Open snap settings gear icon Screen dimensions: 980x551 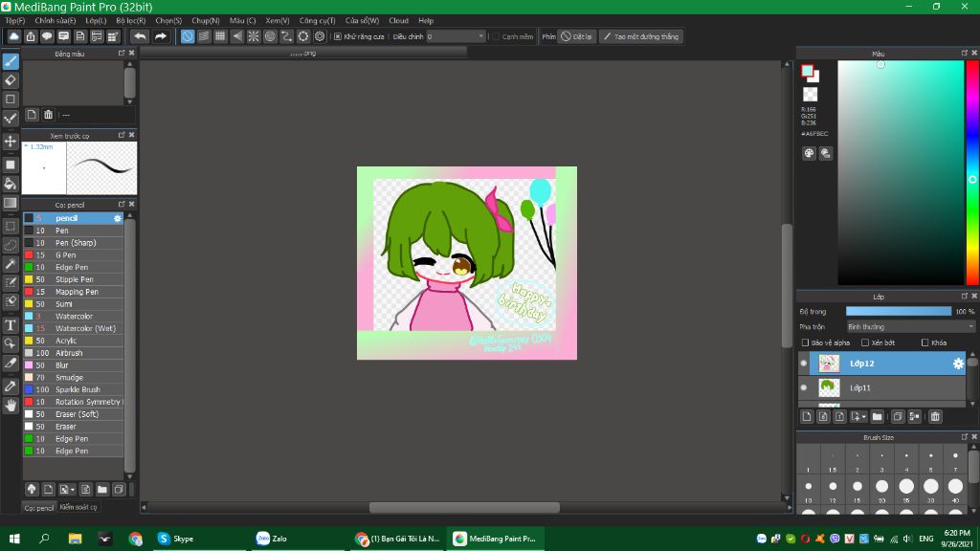[320, 36]
